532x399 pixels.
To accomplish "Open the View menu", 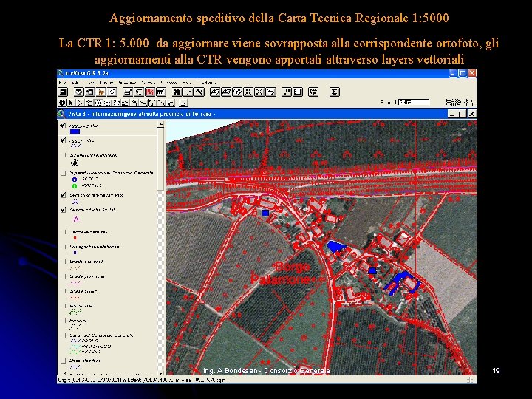I will click(89, 83).
